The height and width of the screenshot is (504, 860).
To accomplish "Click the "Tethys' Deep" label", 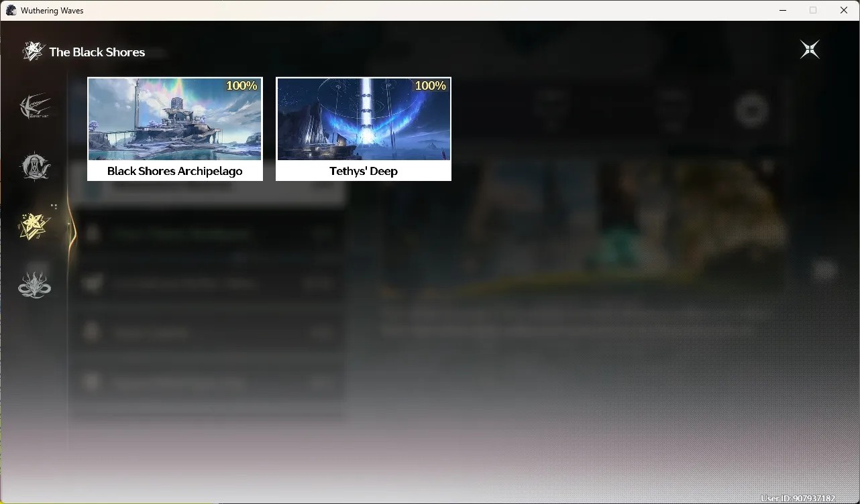I will (364, 171).
